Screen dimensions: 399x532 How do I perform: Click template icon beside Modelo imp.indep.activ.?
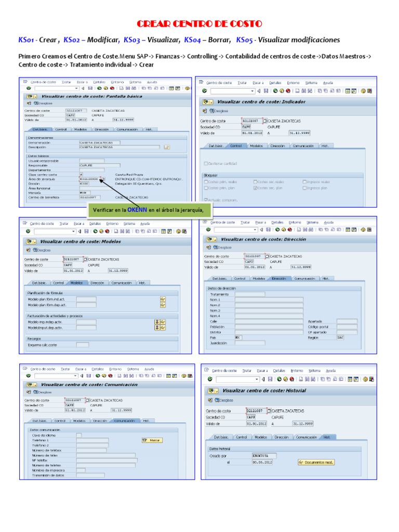click(x=157, y=322)
